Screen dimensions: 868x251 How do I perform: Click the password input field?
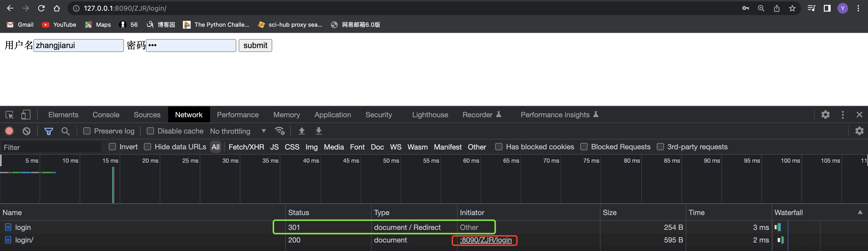(x=191, y=46)
